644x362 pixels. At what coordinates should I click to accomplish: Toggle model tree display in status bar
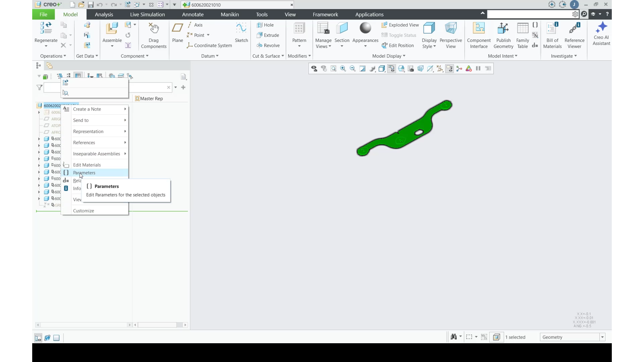click(x=38, y=338)
